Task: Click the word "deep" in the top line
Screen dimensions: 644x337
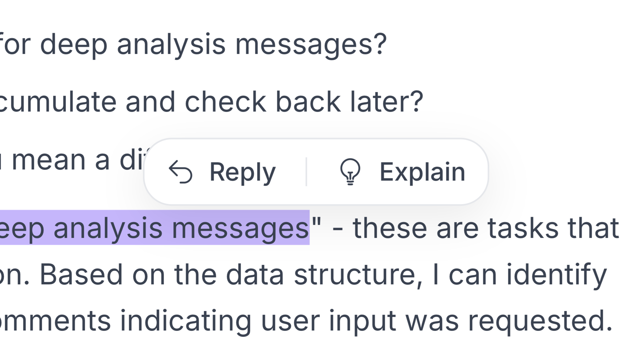Action: pos(74,45)
